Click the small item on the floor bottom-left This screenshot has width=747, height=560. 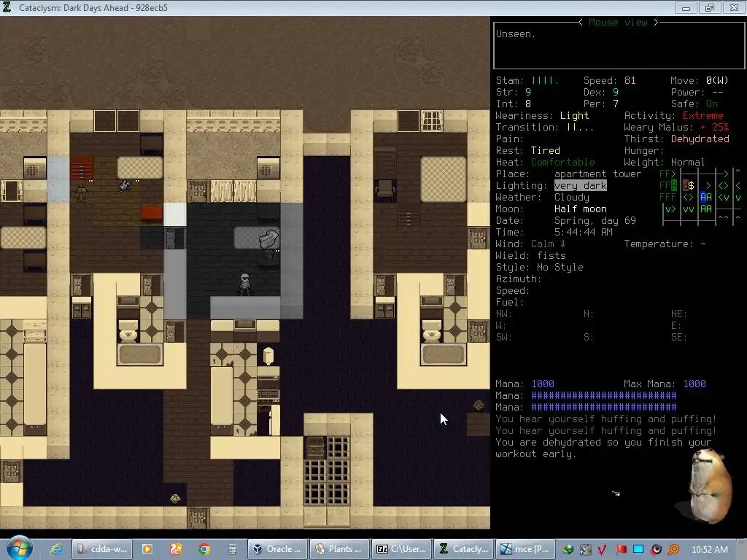[x=175, y=498]
